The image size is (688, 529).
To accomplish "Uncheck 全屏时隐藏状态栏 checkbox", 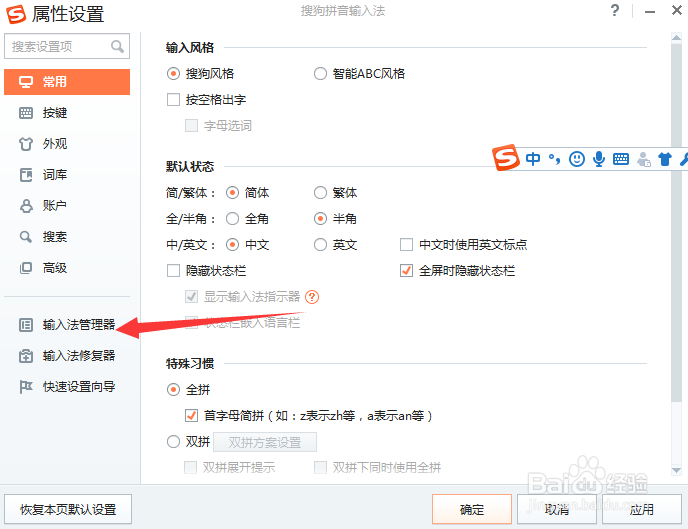I will tap(406, 271).
